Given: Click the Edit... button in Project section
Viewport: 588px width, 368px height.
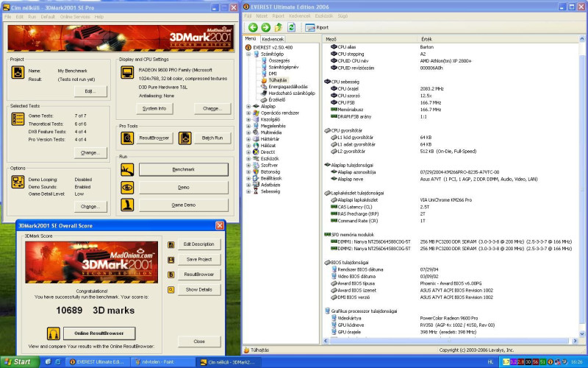Looking at the screenshot, I should 90,91.
